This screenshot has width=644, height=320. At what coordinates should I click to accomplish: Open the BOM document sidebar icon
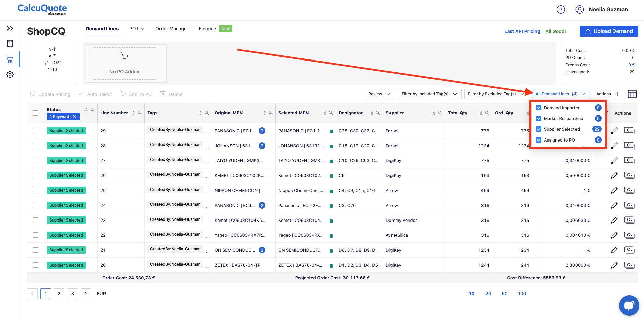tap(10, 44)
